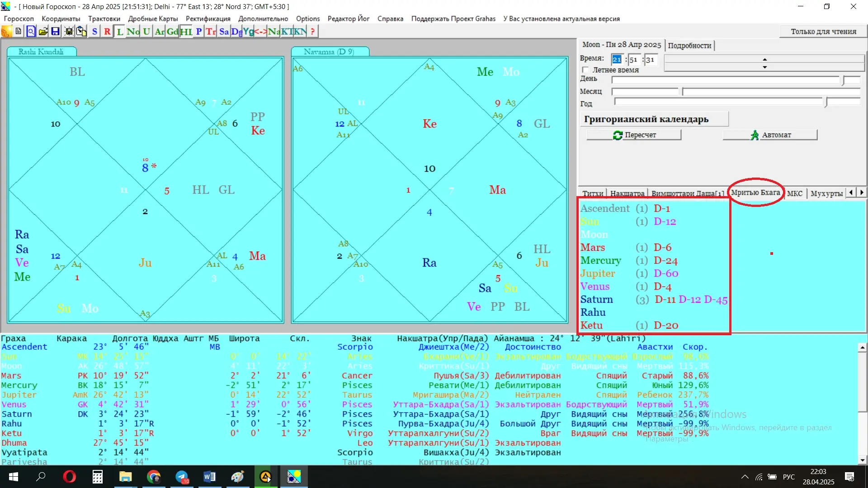Click the День slider track
This screenshot has width=868, height=488.
[723, 80]
